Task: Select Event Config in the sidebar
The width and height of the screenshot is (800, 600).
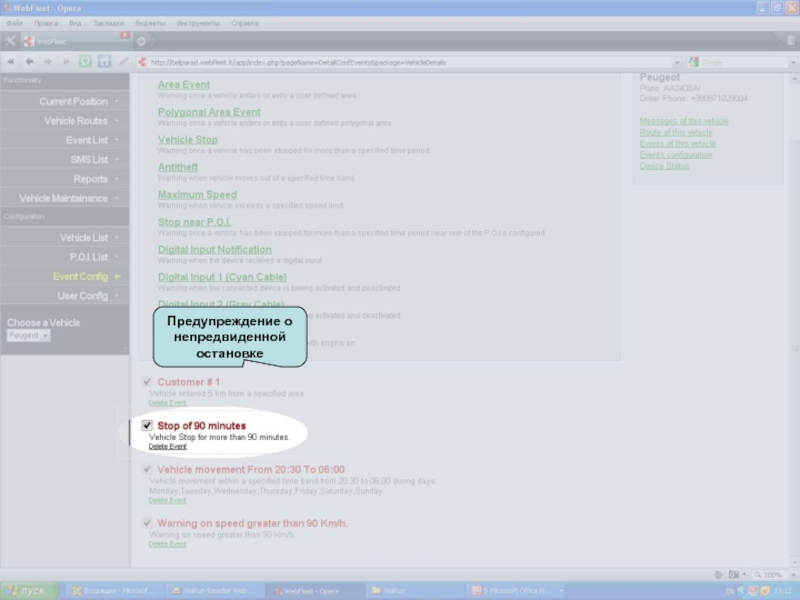Action: (65, 277)
